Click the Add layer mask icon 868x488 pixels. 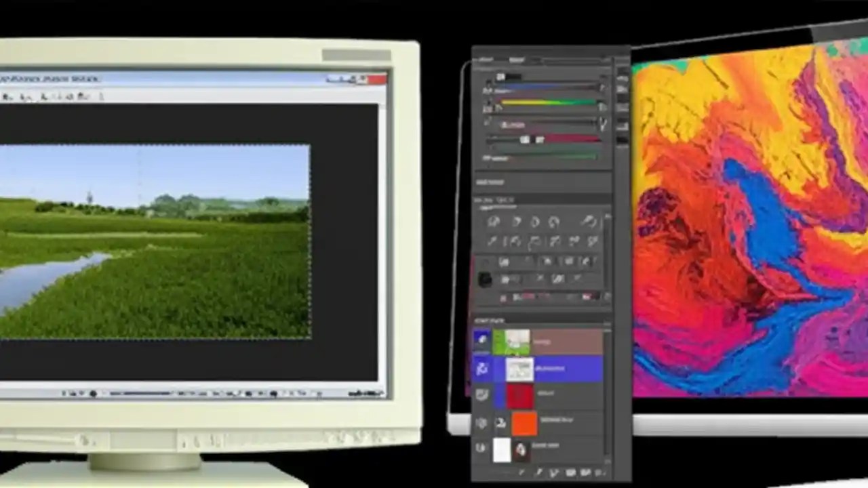click(x=555, y=472)
